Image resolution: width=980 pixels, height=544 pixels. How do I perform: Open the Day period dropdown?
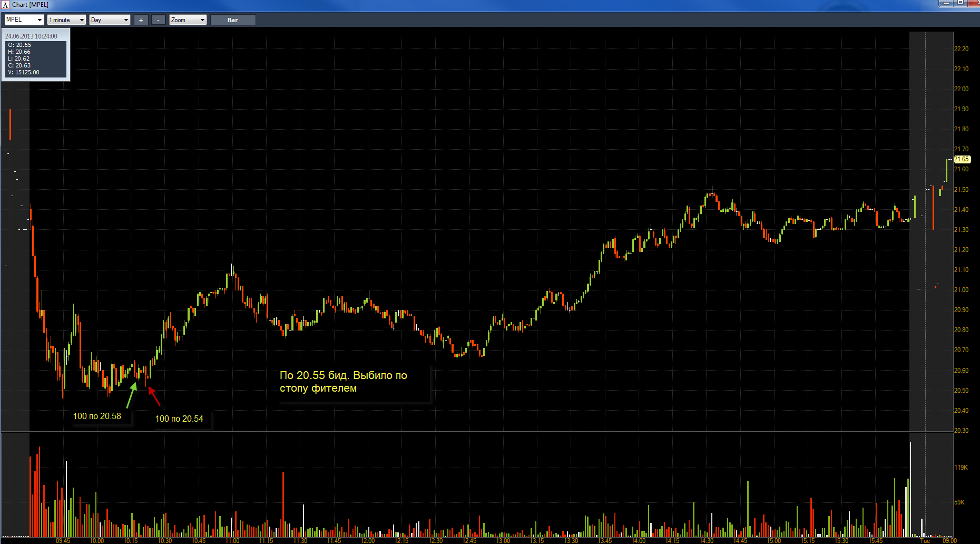[x=110, y=20]
